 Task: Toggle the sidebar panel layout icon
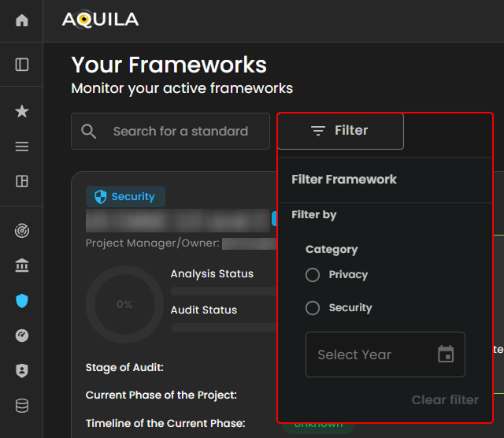click(22, 65)
